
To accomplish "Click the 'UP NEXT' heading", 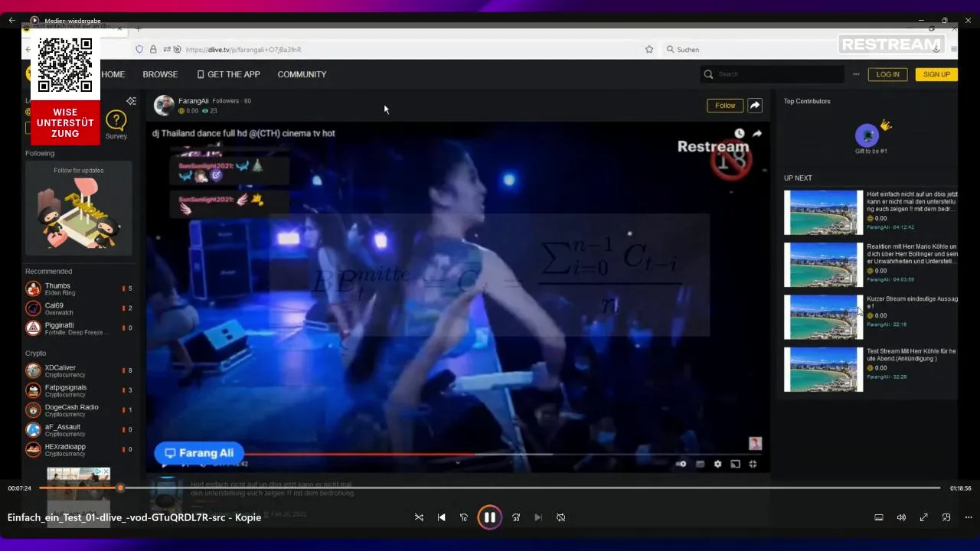I will pyautogui.click(x=798, y=178).
